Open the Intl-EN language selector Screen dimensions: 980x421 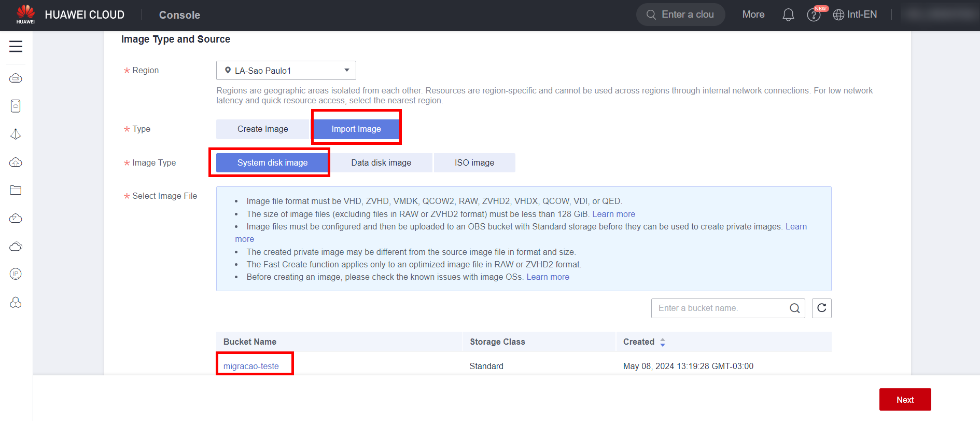click(855, 15)
